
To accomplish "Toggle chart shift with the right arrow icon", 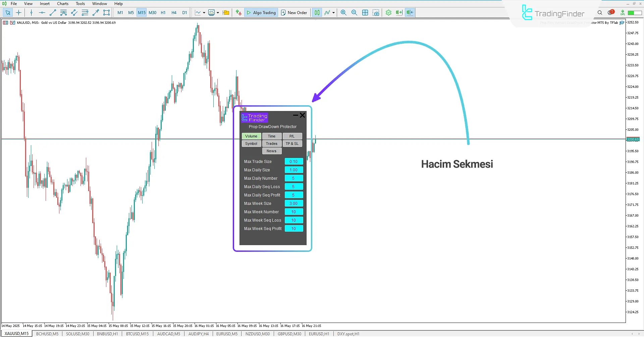I will [x=399, y=12].
